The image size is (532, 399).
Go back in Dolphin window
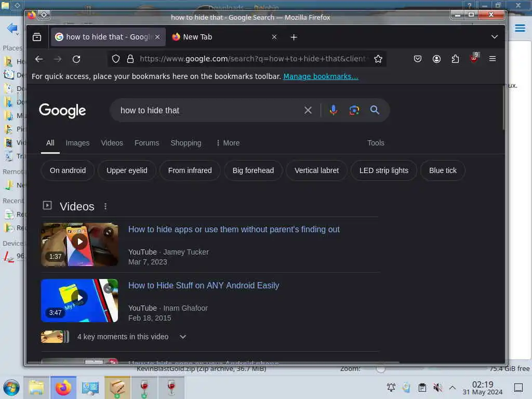click(12, 28)
